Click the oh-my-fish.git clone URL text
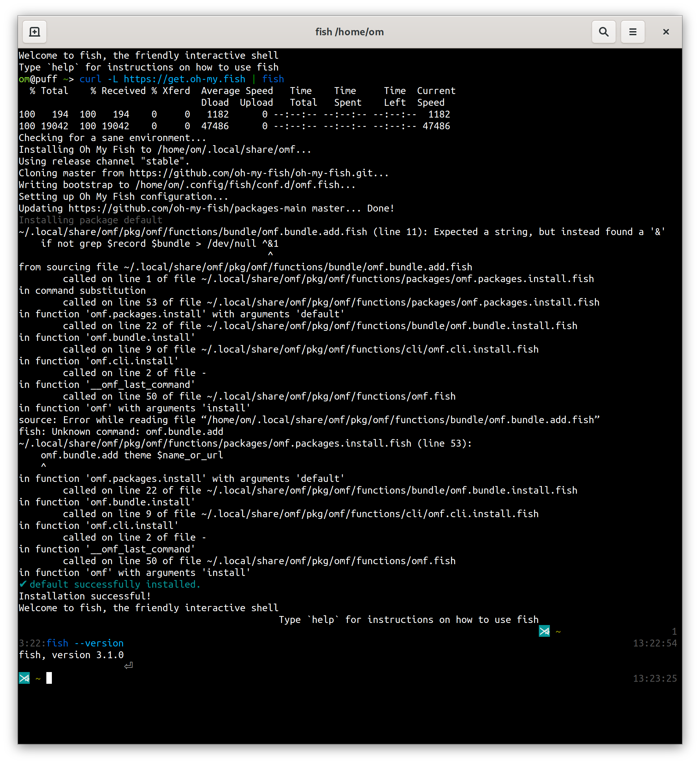 point(259,173)
